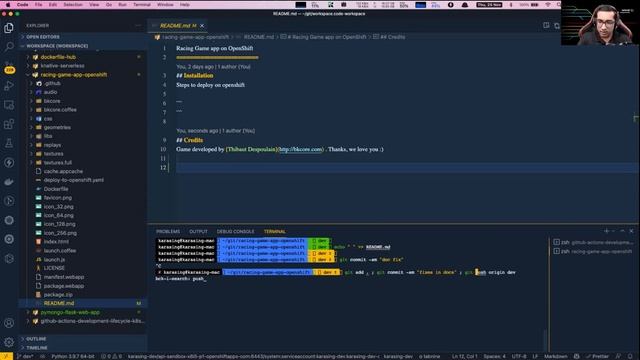Open the File menu
The image size is (640, 360).
pos(38,4)
